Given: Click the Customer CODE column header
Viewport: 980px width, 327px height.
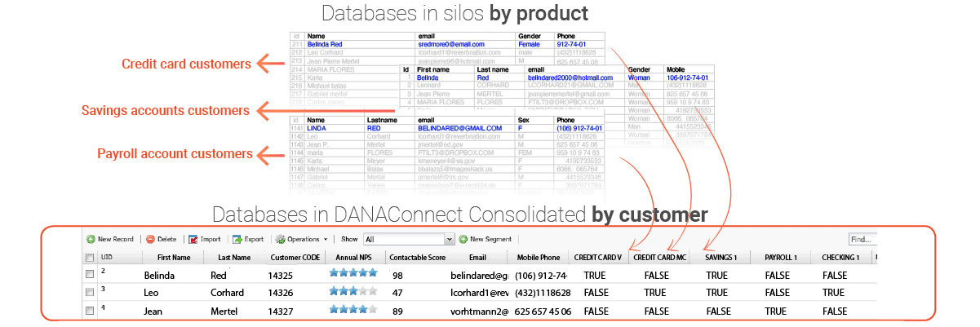Looking at the screenshot, I should pyautogui.click(x=295, y=258).
